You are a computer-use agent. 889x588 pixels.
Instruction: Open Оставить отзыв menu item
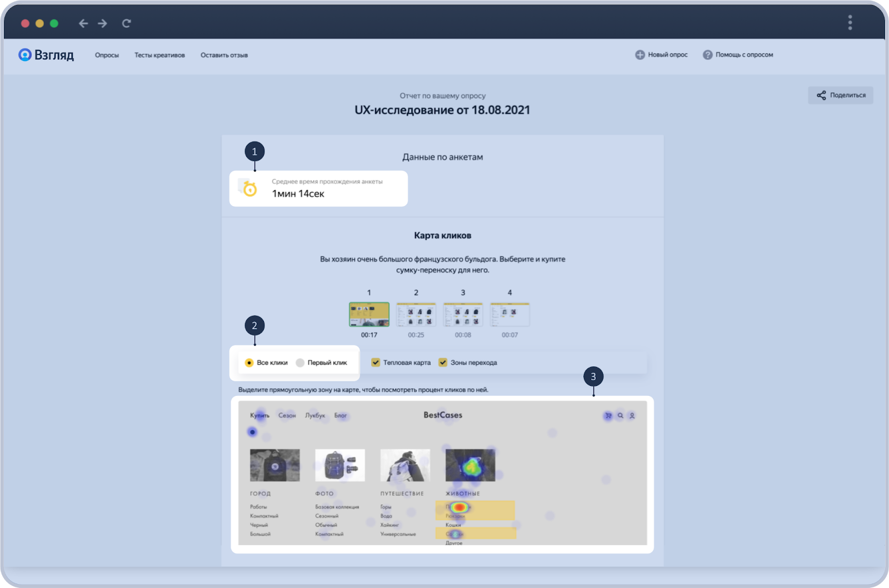(x=224, y=55)
